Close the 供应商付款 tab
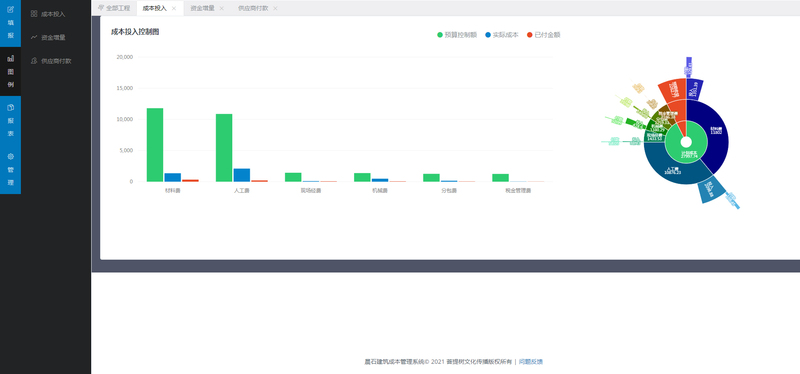Viewport: 800px width, 374px height. point(276,9)
